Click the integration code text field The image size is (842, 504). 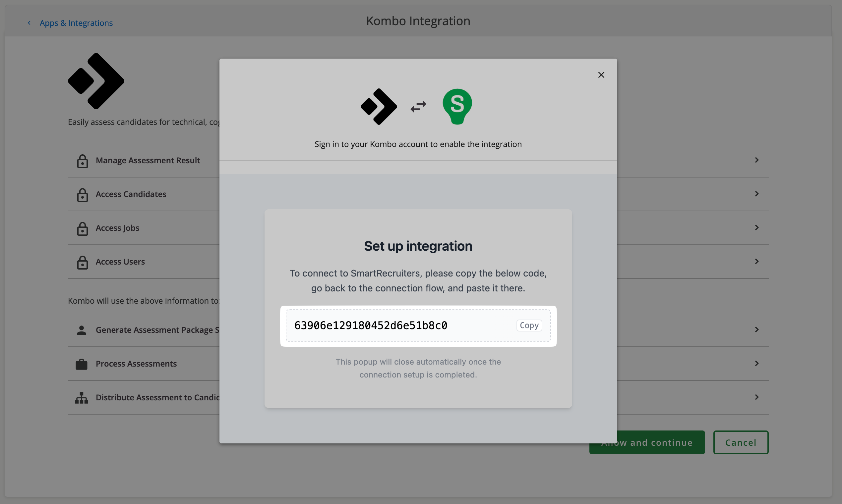point(371,326)
